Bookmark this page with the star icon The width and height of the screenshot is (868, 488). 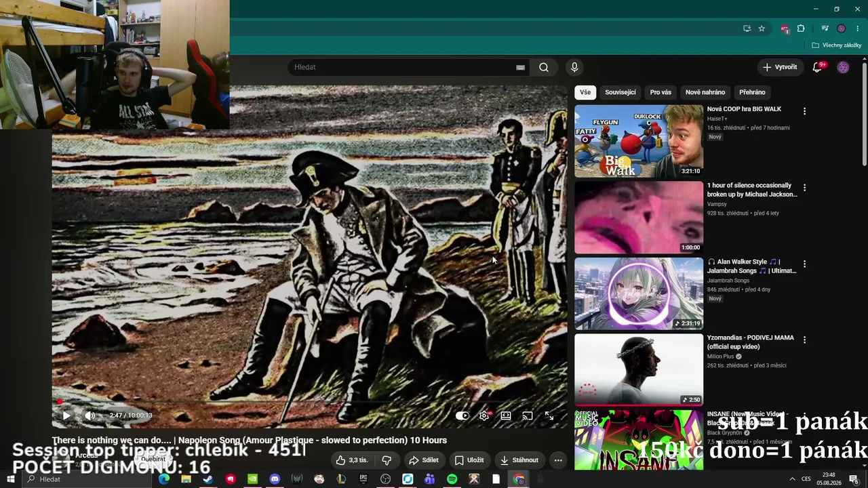click(x=762, y=28)
